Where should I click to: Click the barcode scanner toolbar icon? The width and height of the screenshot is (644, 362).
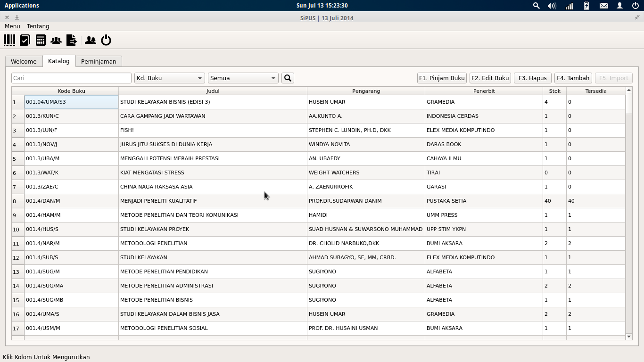[9, 40]
